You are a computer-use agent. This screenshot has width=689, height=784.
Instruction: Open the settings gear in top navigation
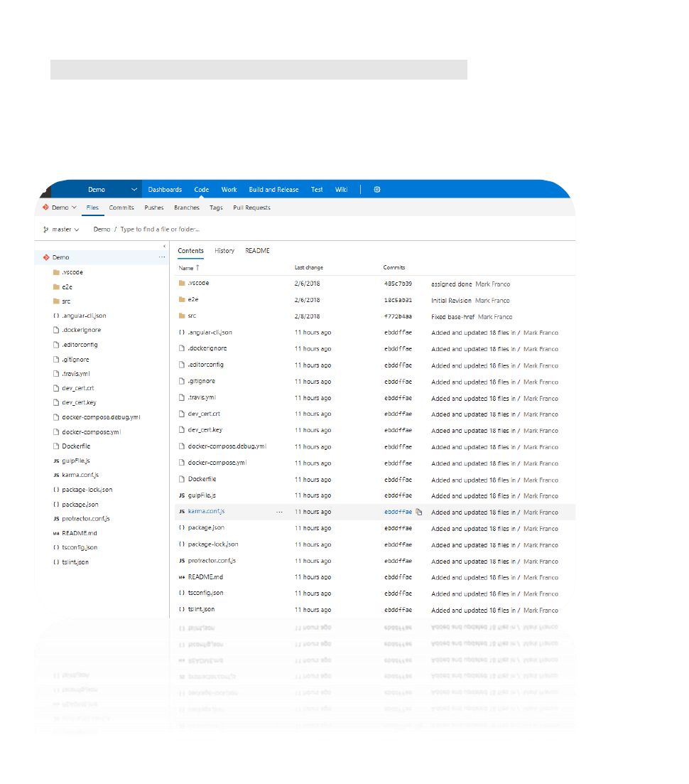coord(377,190)
